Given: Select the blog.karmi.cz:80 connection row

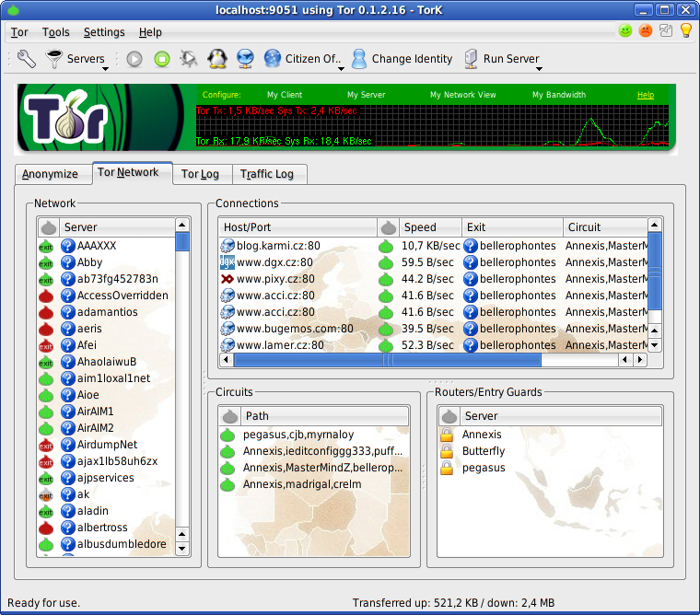Looking at the screenshot, I should (x=433, y=246).
